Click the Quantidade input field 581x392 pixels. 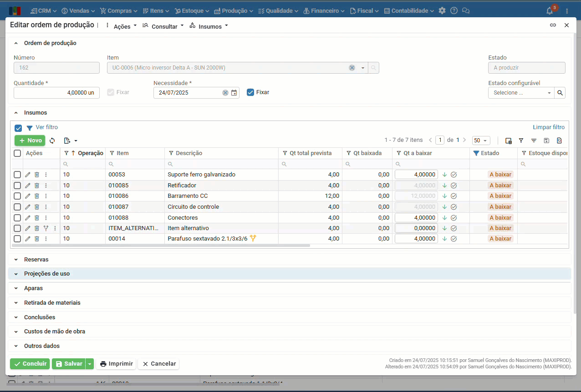[56, 93]
